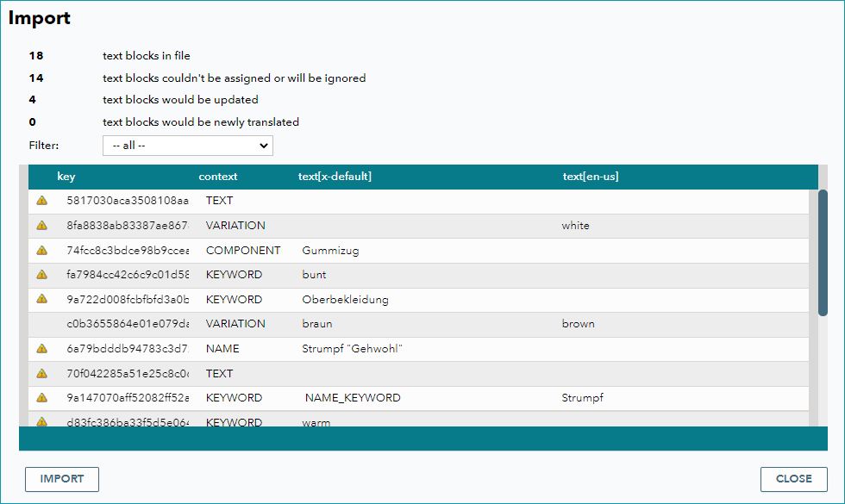Click "text blocks would be newly translated" line
845x504 pixels.
(x=200, y=122)
